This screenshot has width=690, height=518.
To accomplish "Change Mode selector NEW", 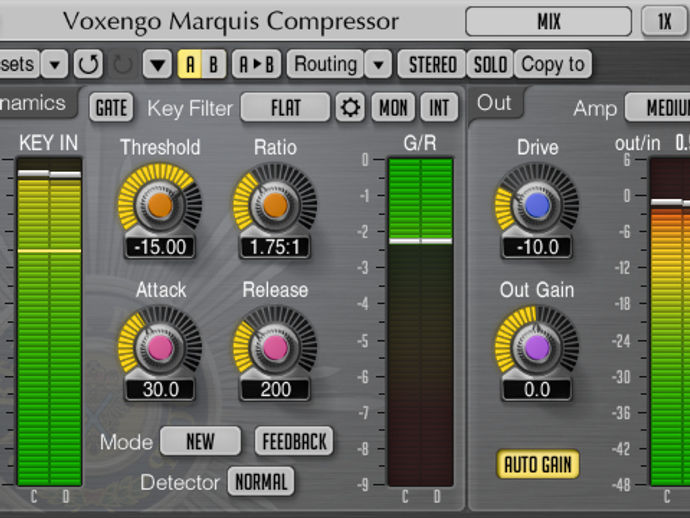I will click(x=200, y=441).
